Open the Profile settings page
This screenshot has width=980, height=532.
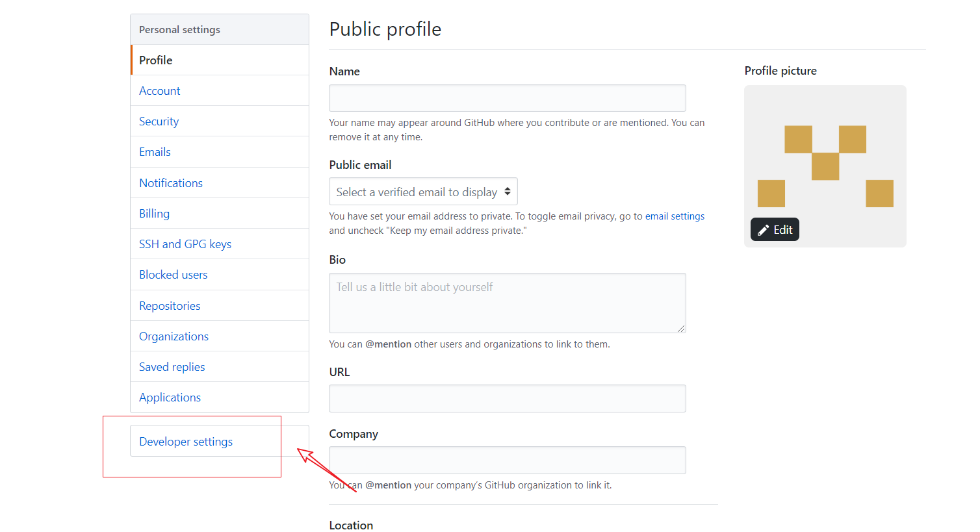coord(220,60)
